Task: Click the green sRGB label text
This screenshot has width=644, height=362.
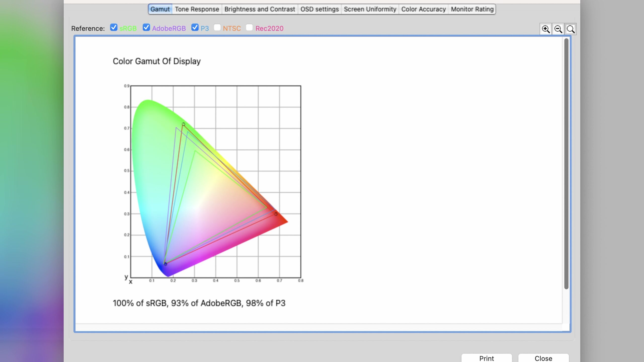Action: 128,28
